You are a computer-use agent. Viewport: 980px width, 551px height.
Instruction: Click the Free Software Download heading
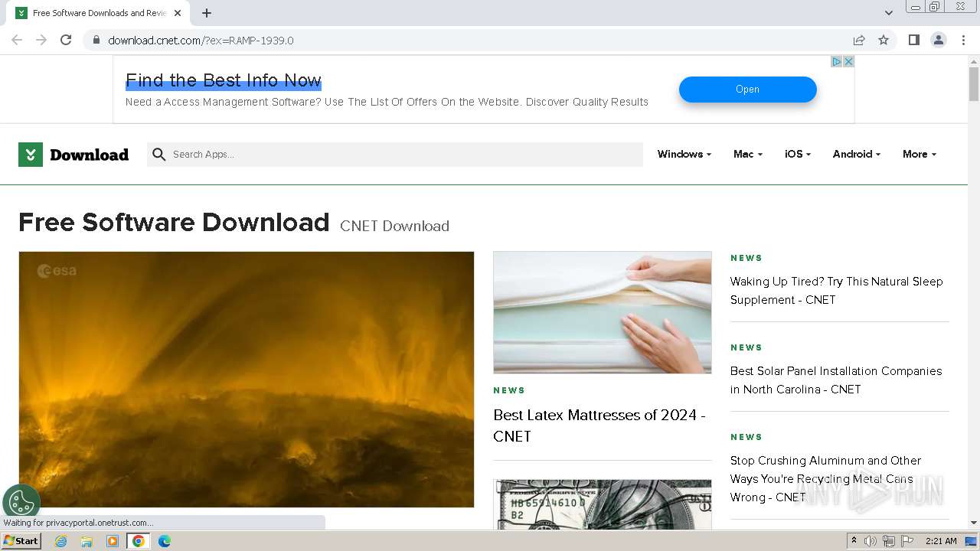pyautogui.click(x=174, y=222)
